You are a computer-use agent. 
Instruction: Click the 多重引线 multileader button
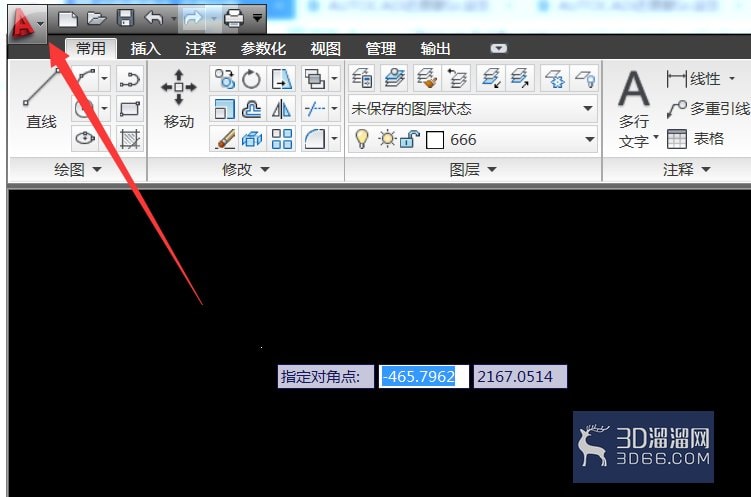[x=708, y=109]
